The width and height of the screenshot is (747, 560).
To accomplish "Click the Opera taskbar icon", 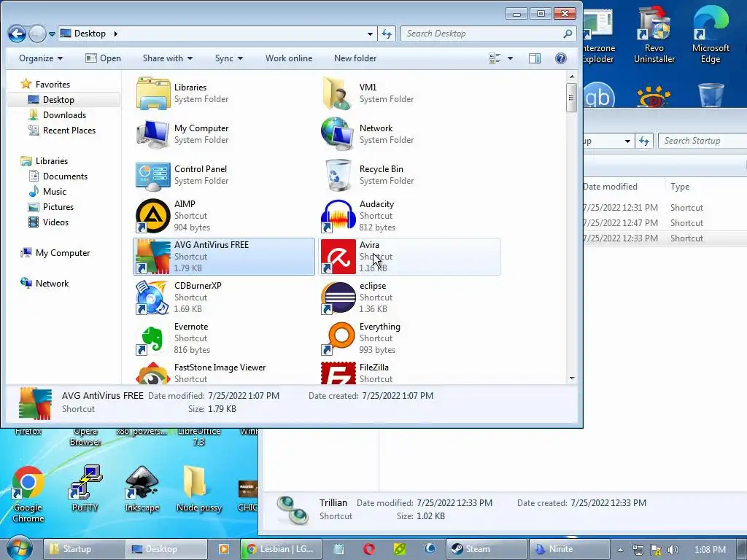I will click(x=368, y=549).
